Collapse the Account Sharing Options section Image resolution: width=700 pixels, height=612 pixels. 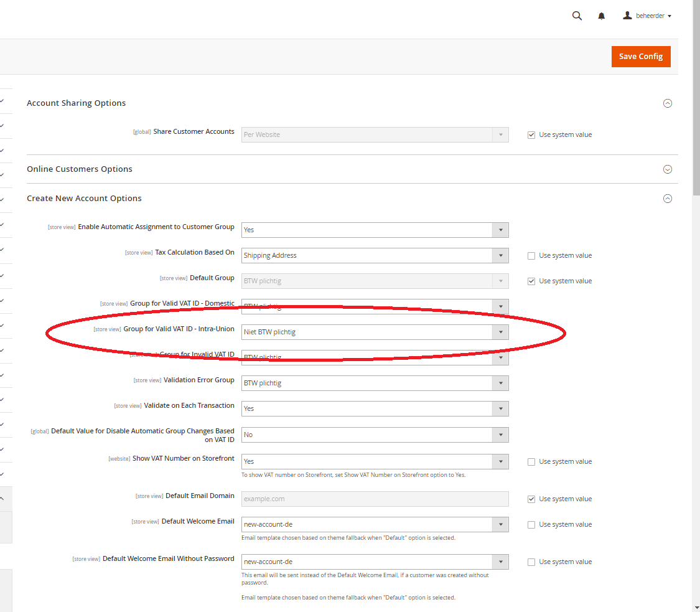[668, 103]
